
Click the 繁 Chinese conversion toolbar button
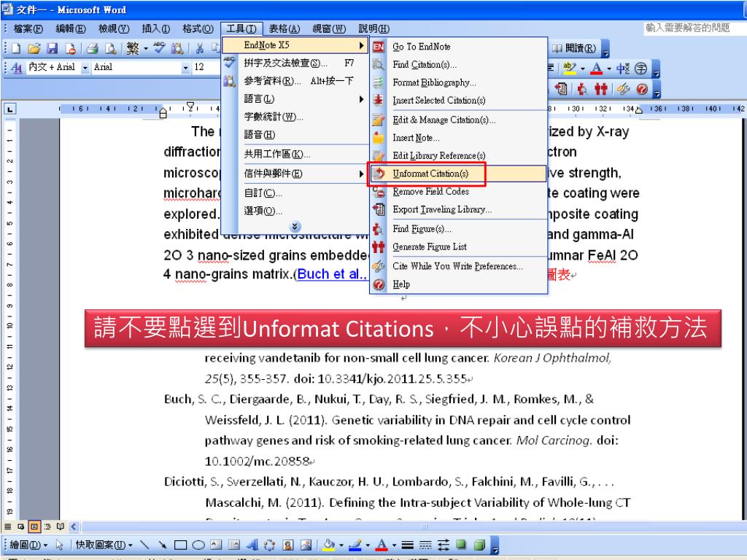(x=133, y=48)
